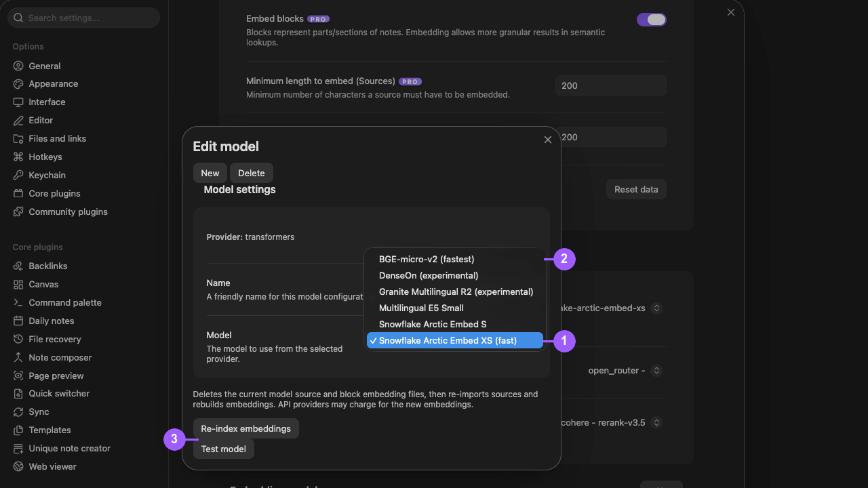Click the Test model button
The image size is (868, 488).
[224, 449]
